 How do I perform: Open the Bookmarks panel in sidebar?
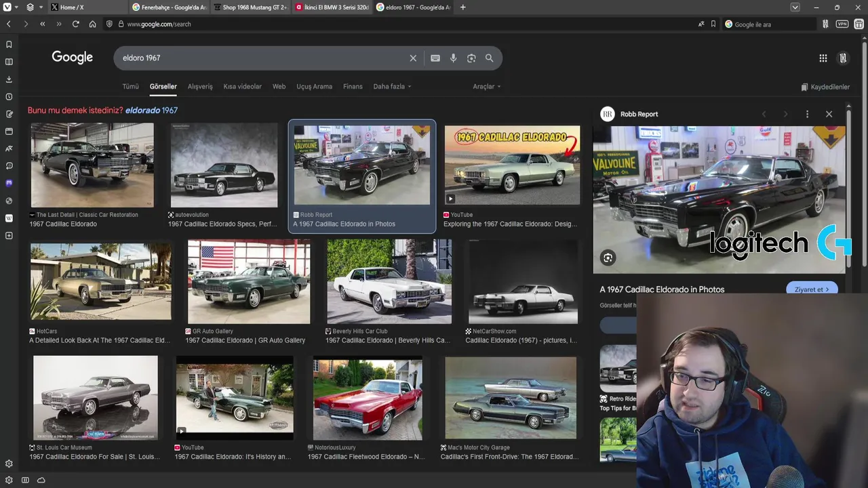9,45
